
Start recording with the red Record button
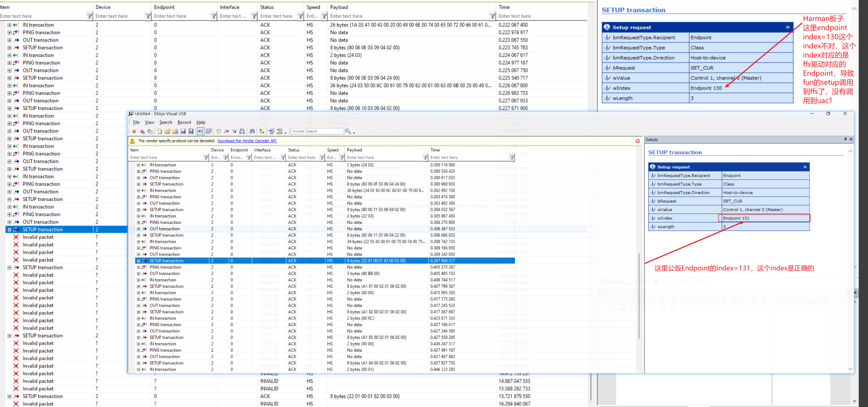click(134, 131)
